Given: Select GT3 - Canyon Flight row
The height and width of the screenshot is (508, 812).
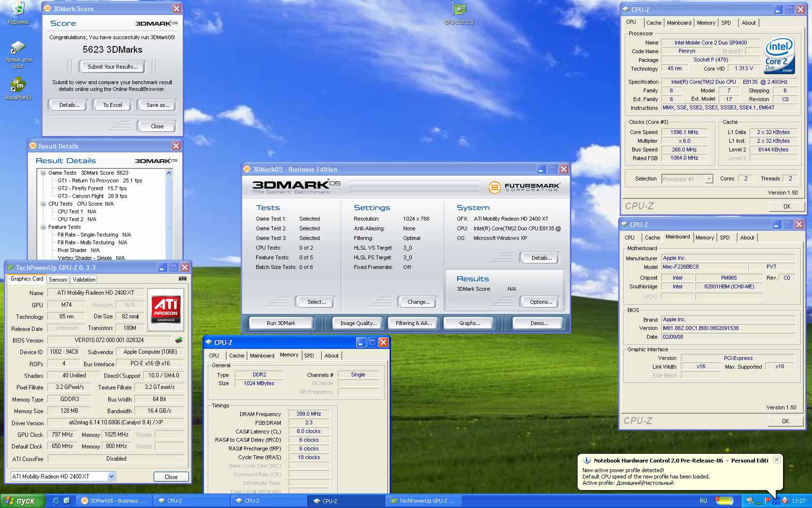Looking at the screenshot, I should pos(92,196).
